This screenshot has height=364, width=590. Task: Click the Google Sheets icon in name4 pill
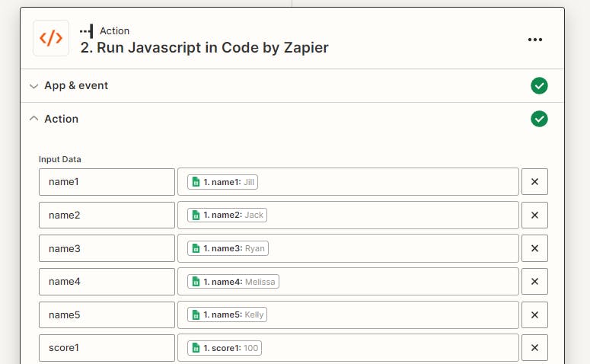(196, 282)
